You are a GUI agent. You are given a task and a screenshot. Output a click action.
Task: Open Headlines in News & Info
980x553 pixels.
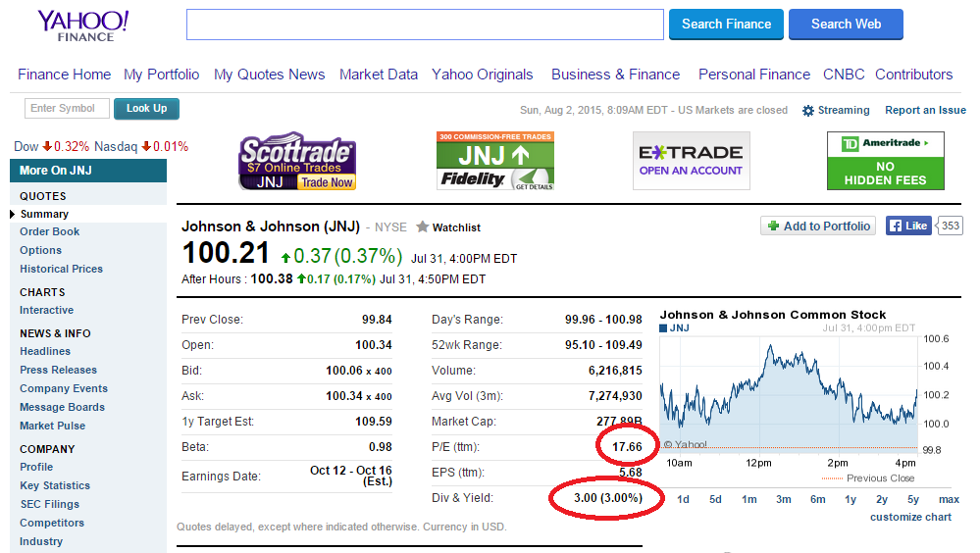pyautogui.click(x=45, y=351)
